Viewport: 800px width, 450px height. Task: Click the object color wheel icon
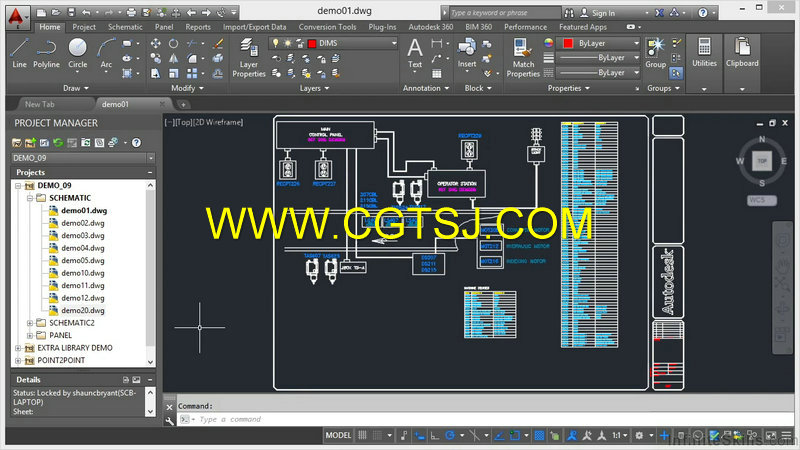tap(548, 43)
